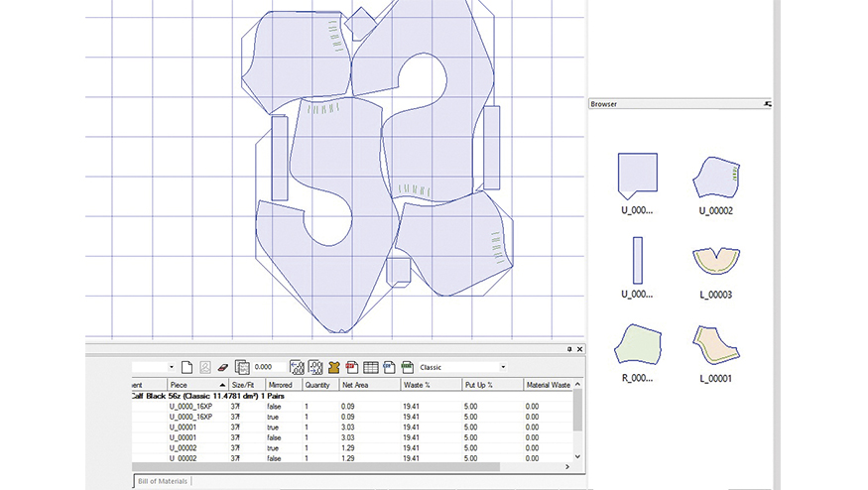
Task: Pin the Browser panel
Action: (767, 104)
